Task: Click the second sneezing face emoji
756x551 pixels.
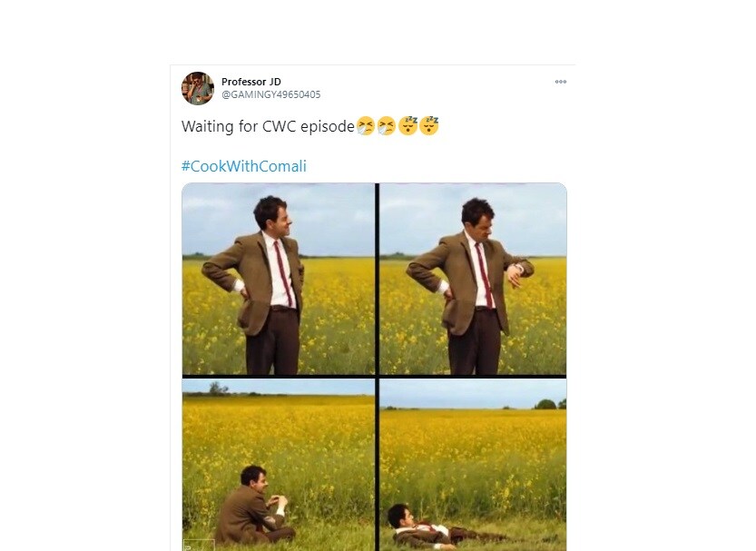Action: coord(386,126)
